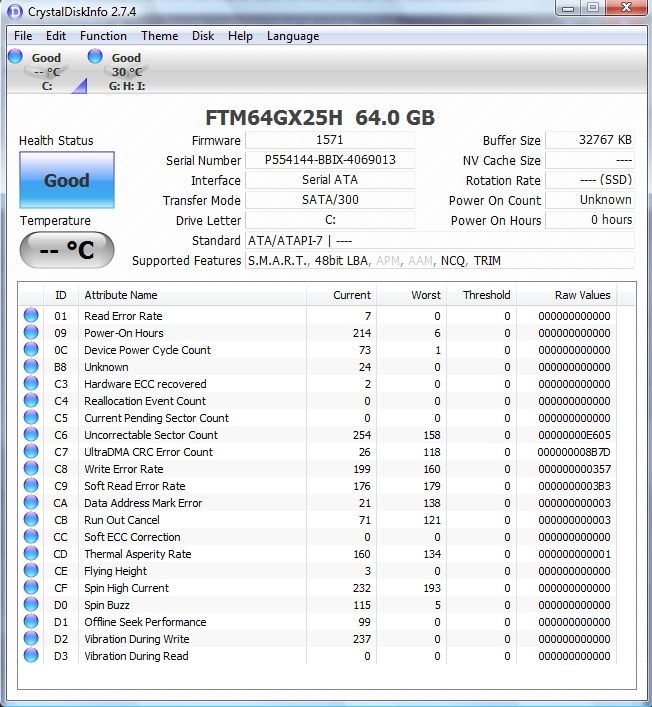The height and width of the screenshot is (707, 652).
Task: Click the status orb for Offline Seek Performance
Action: point(31,621)
